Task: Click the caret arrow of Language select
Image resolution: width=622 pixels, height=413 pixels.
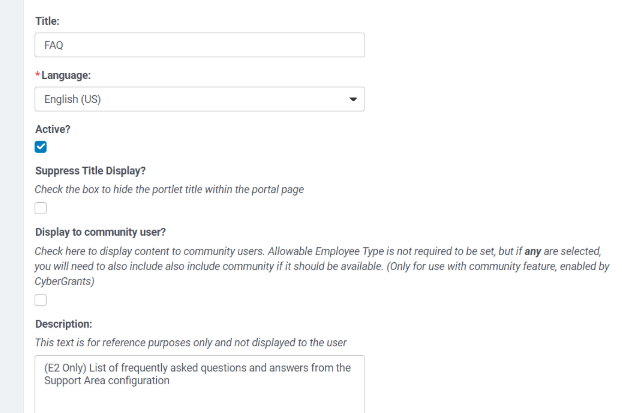Action: 353,99
